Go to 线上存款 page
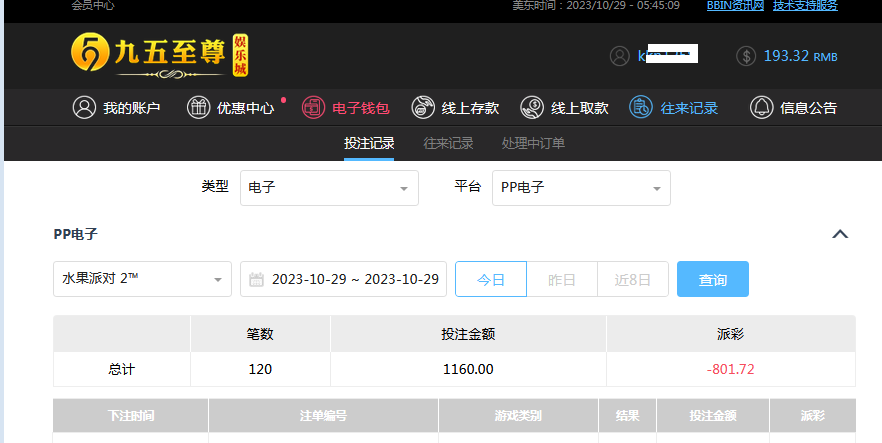 455,107
